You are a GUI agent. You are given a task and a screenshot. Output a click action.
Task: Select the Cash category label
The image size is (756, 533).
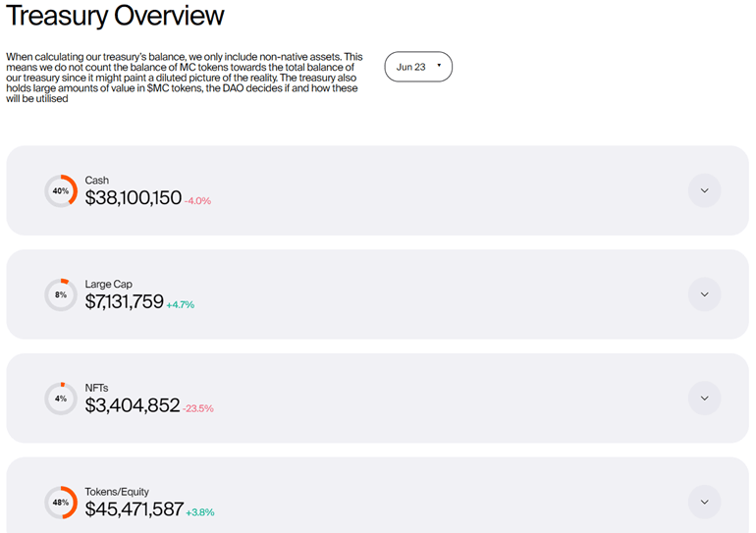click(x=97, y=181)
